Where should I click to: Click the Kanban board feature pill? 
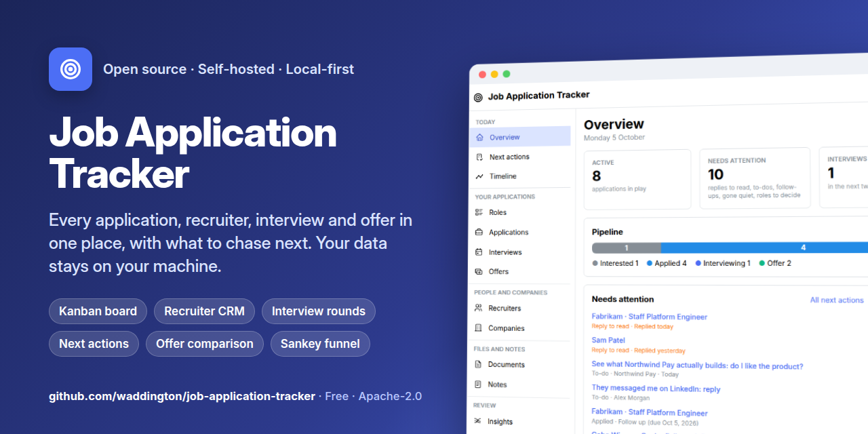point(98,311)
